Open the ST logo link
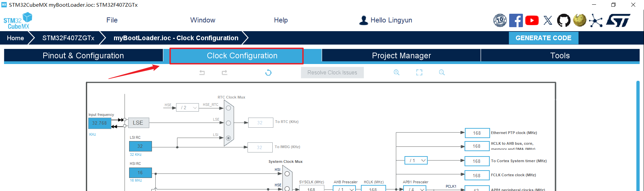 click(x=618, y=20)
